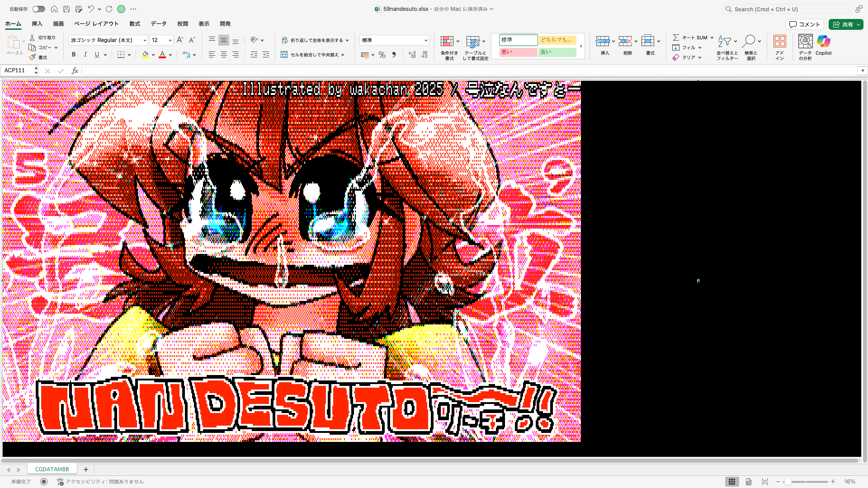Cut selection with scissors icon
The width and height of the screenshot is (868, 488).
(32, 38)
